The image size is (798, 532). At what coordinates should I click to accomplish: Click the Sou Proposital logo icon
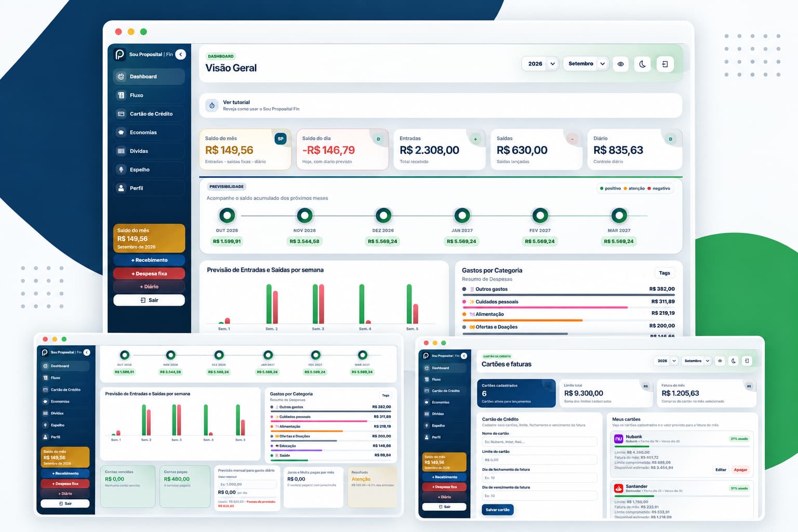pyautogui.click(x=119, y=54)
